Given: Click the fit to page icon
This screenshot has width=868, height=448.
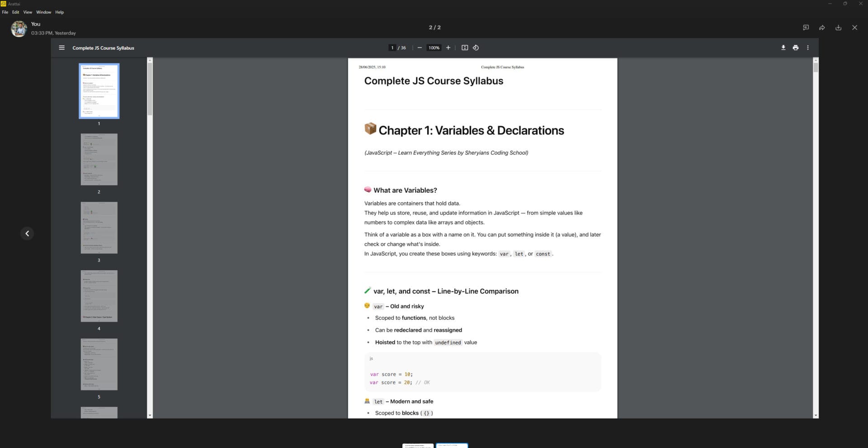Looking at the screenshot, I should pos(464,48).
